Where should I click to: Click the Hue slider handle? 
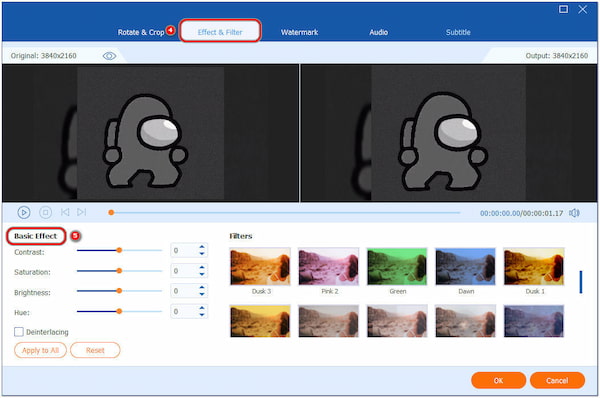click(119, 311)
